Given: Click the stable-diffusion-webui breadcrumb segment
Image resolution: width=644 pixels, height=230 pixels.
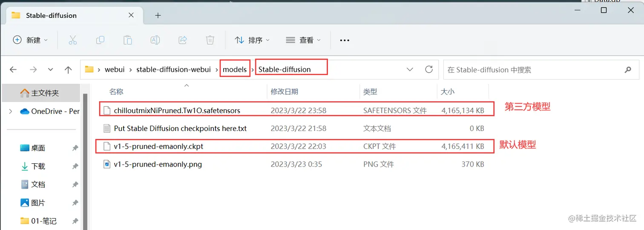Looking at the screenshot, I should tap(173, 69).
